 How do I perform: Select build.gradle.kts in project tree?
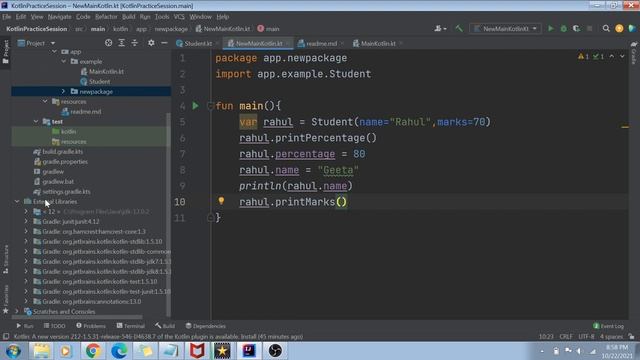pyautogui.click(x=62, y=151)
